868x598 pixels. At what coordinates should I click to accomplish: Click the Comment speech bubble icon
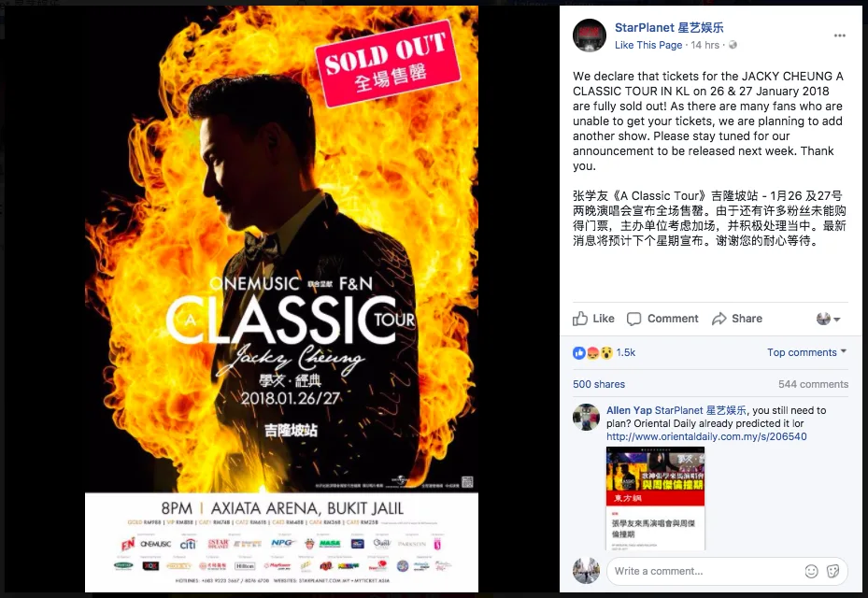point(633,319)
